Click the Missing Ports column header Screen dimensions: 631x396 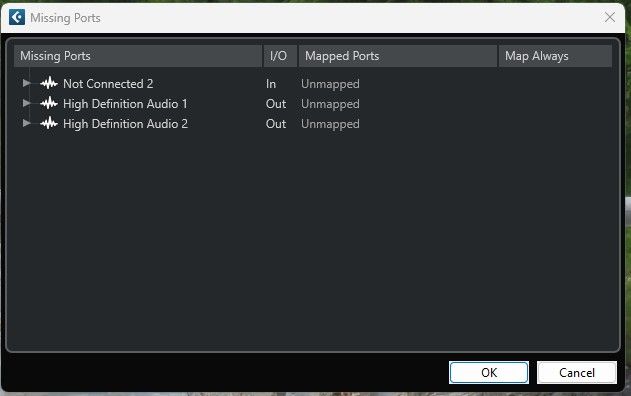click(x=138, y=56)
